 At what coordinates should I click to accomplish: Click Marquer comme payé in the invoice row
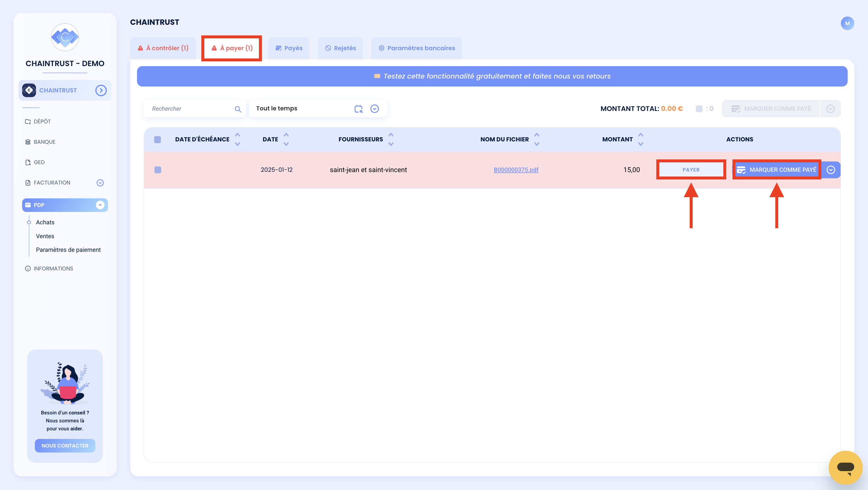point(777,170)
